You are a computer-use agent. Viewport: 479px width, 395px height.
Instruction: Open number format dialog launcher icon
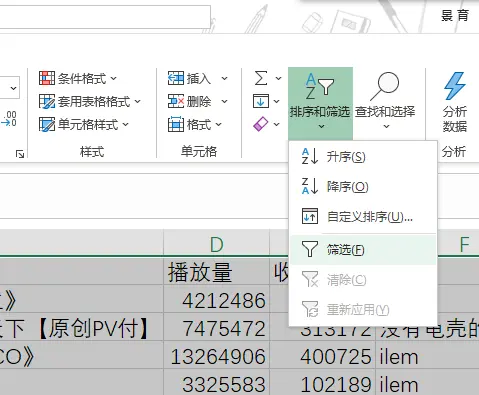tap(20, 154)
